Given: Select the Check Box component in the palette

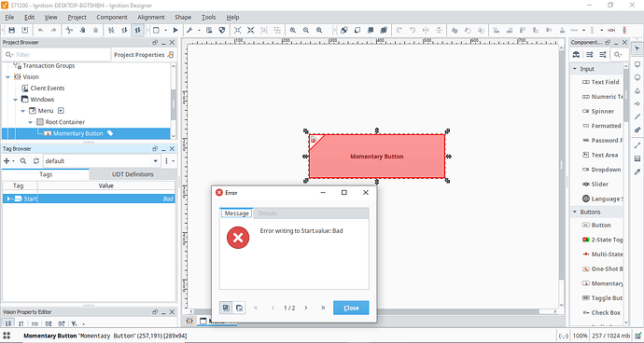Looking at the screenshot, I should click(602, 312).
